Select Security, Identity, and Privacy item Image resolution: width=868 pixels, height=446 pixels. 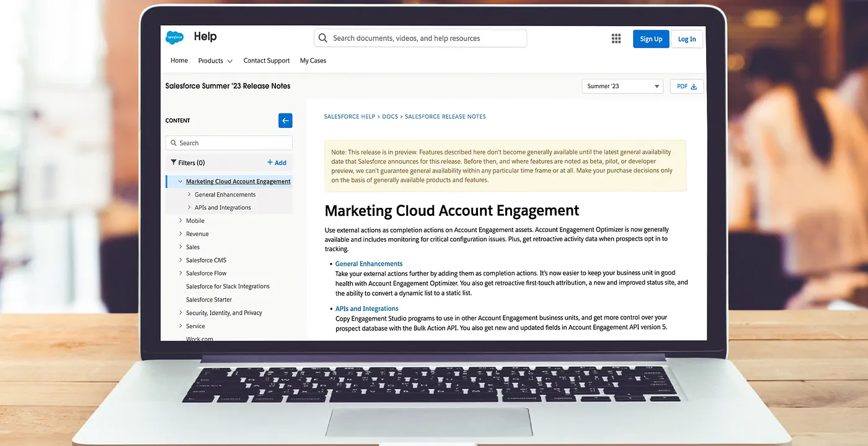[224, 313]
